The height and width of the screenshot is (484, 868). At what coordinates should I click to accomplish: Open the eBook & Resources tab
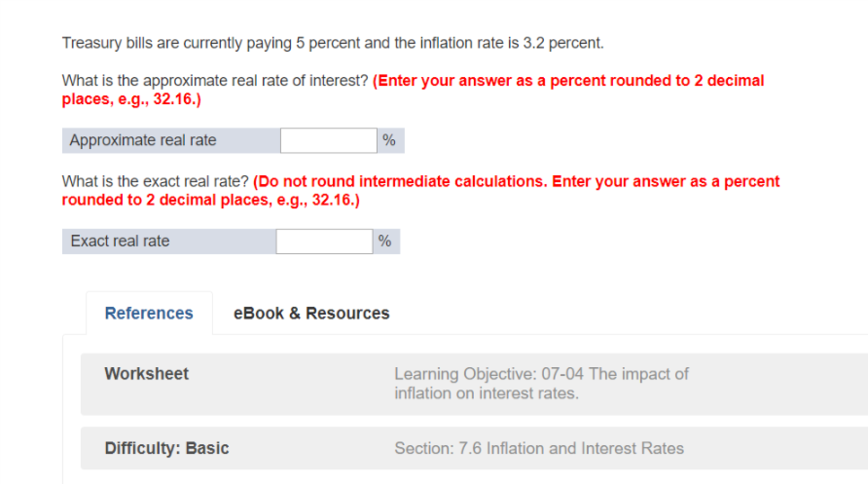pos(311,314)
